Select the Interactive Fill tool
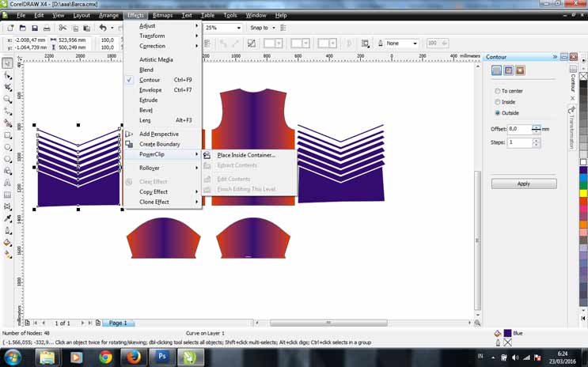Image resolution: width=588 pixels, height=367 pixels. [x=7, y=255]
